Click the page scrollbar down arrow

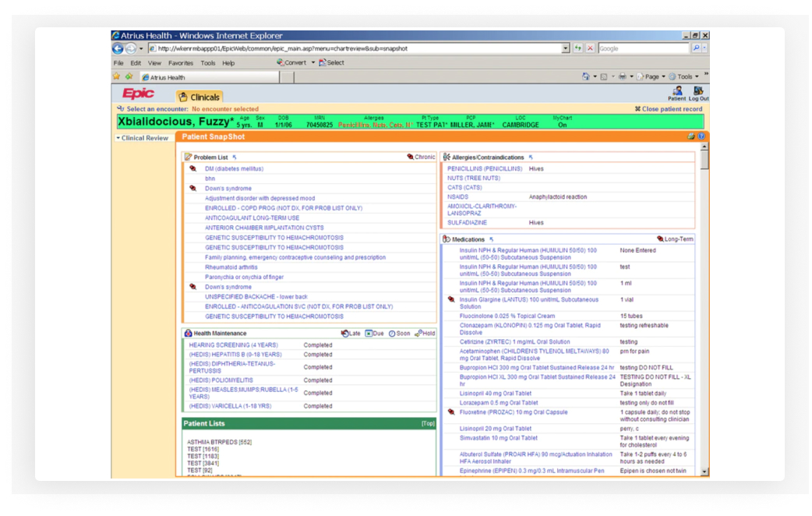(704, 472)
